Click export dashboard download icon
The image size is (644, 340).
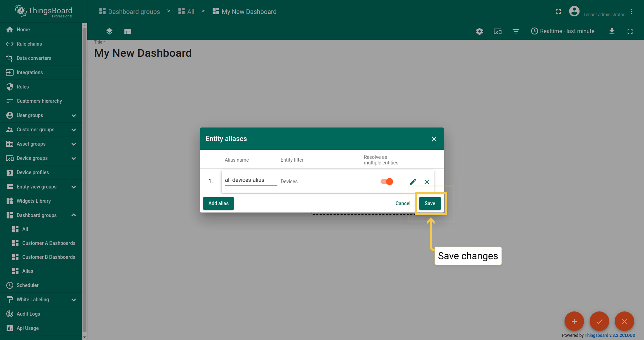tap(612, 31)
